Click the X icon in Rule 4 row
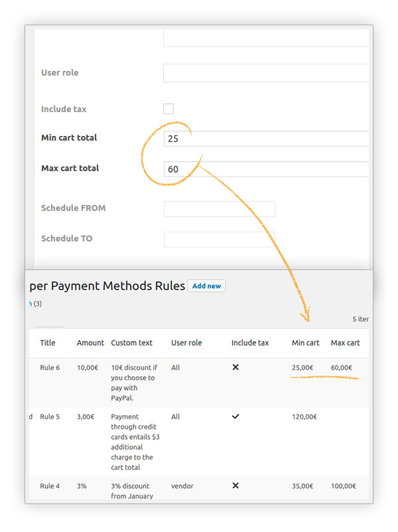This screenshot has height=532, width=398. pyautogui.click(x=235, y=486)
